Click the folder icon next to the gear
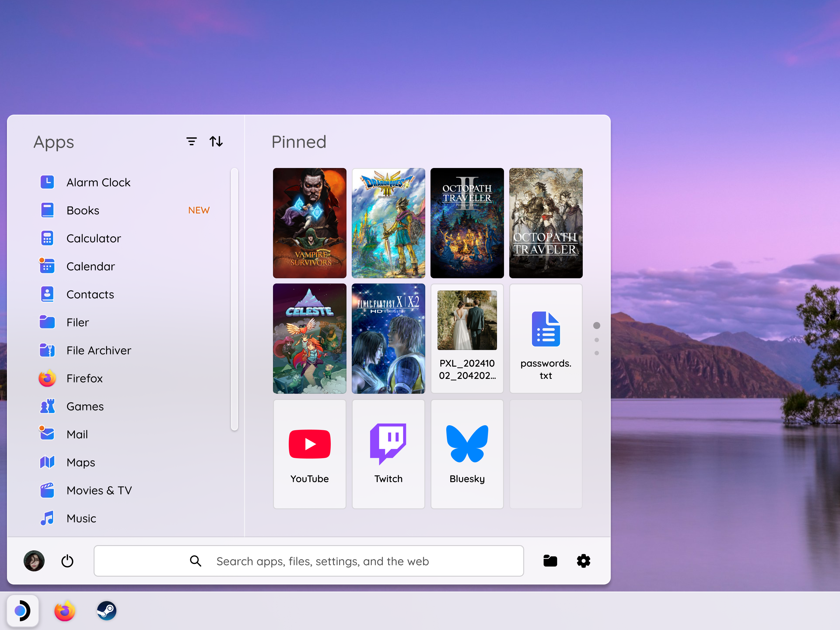Image resolution: width=840 pixels, height=630 pixels. (x=550, y=561)
